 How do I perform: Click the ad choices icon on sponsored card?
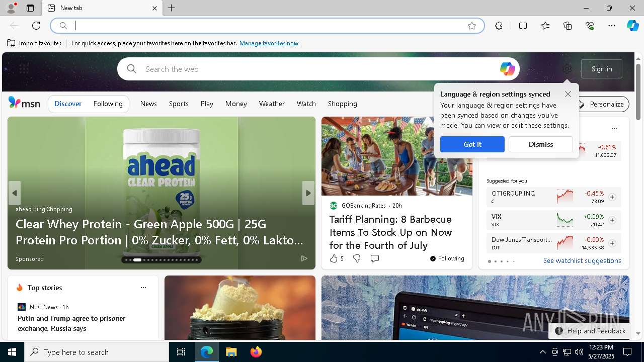pos(304,258)
